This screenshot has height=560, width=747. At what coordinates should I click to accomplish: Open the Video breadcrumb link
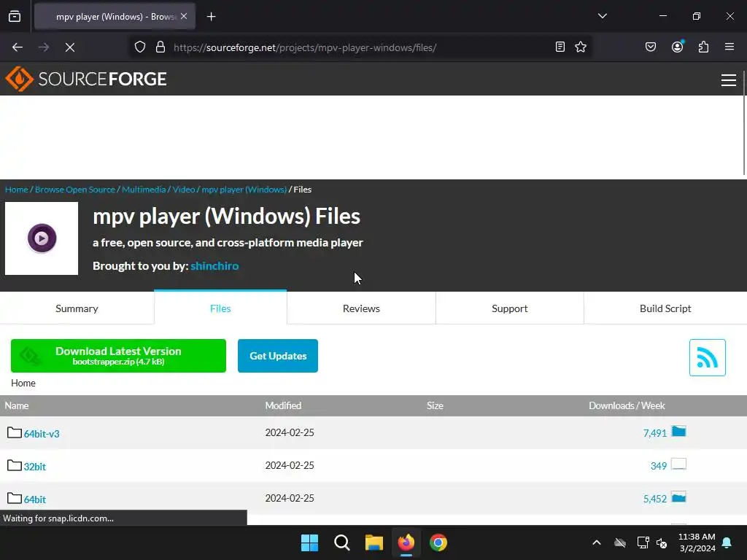pos(184,190)
